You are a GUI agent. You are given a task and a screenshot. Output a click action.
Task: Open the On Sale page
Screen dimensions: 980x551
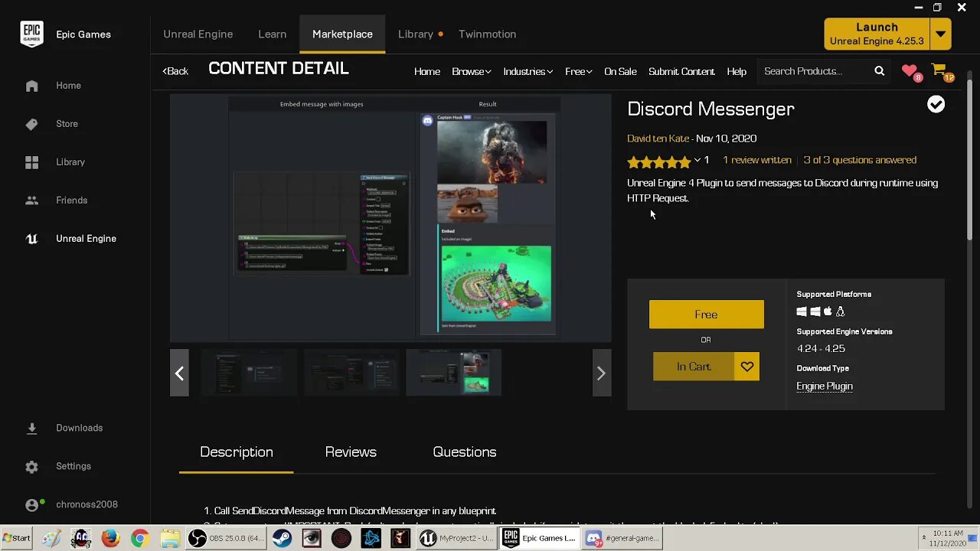point(620,71)
